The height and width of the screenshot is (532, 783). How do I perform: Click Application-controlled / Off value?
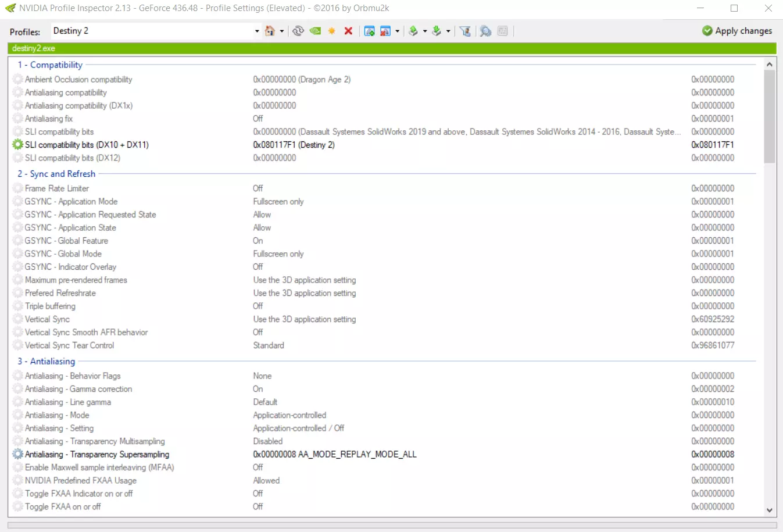tap(299, 428)
